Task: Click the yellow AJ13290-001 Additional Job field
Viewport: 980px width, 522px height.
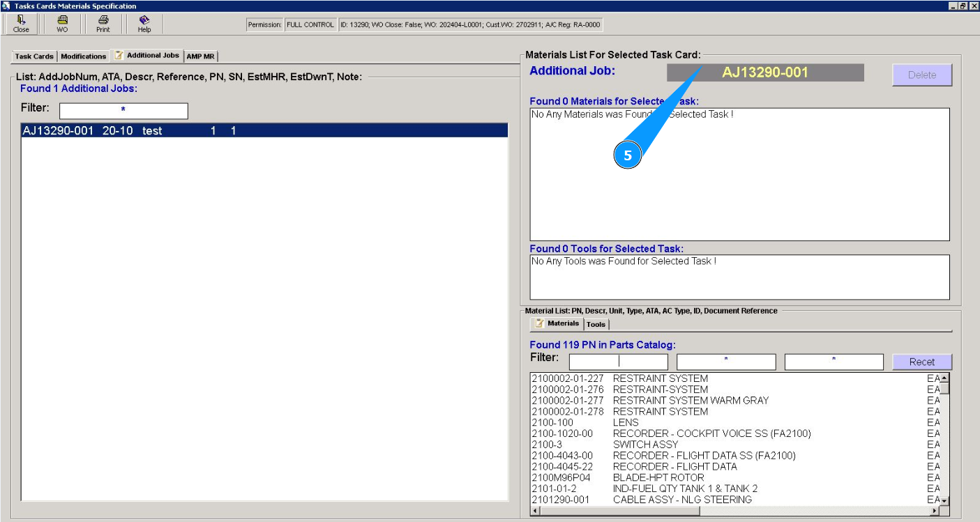Action: 765,72
